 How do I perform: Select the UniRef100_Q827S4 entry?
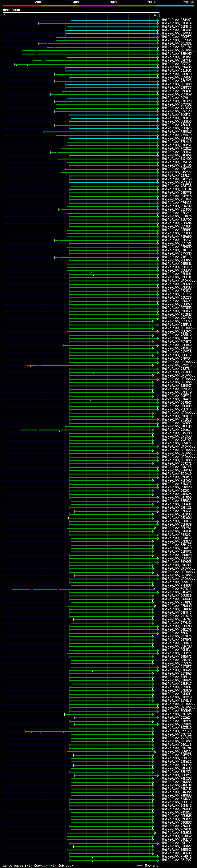tap(177, 369)
